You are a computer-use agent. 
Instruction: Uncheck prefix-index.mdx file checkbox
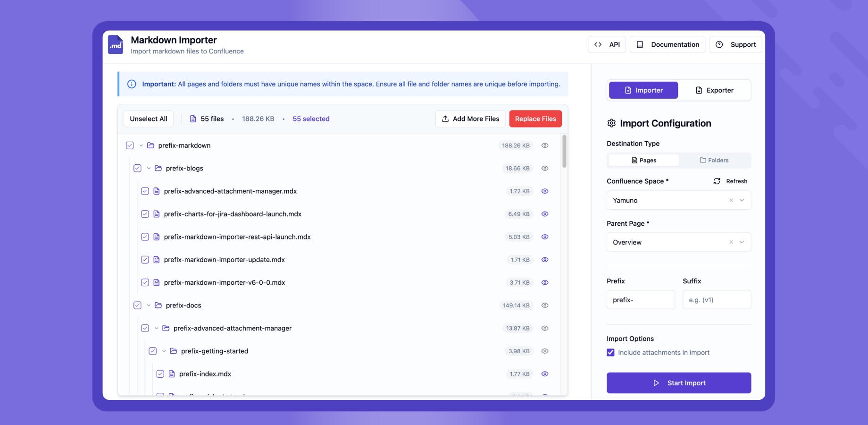pos(160,373)
